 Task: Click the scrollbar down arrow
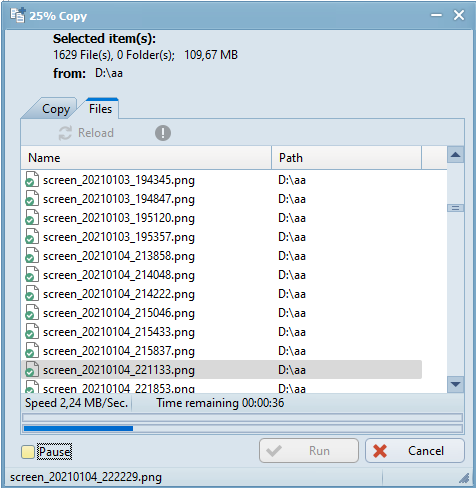point(455,384)
